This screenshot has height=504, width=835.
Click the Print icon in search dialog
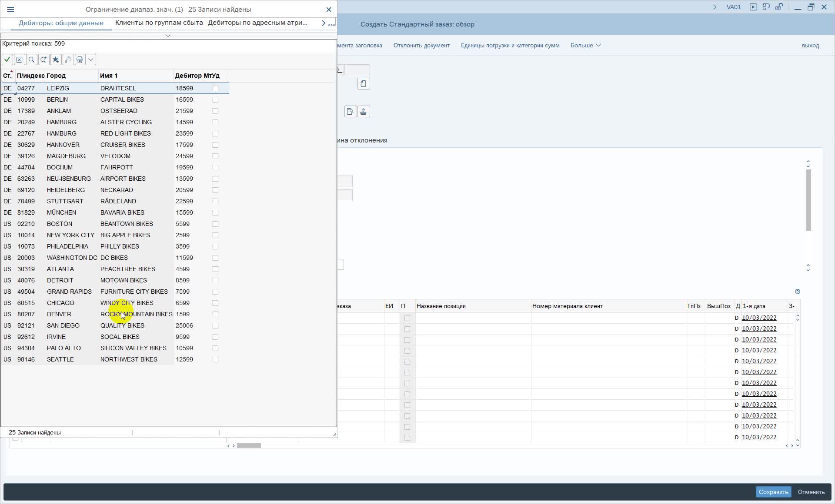click(x=80, y=60)
